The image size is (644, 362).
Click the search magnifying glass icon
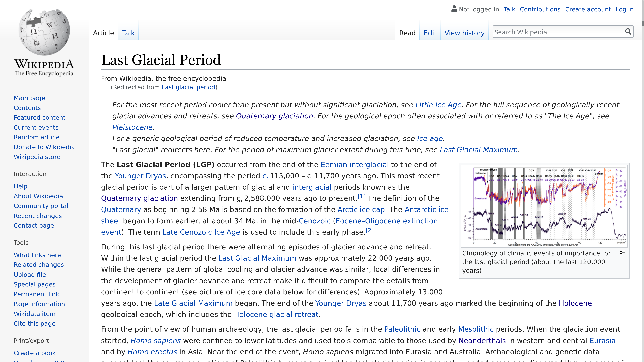click(x=628, y=32)
